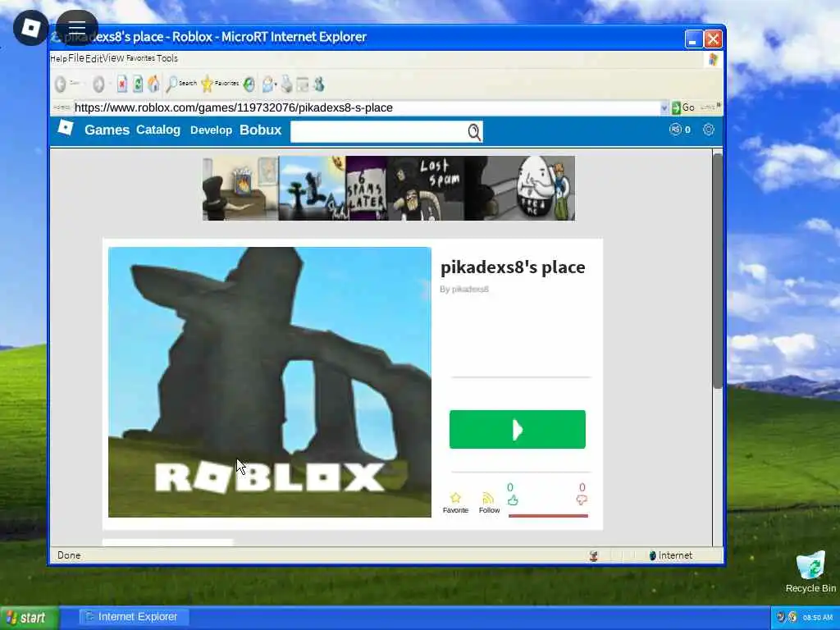Click the Done status bar text

click(69, 555)
